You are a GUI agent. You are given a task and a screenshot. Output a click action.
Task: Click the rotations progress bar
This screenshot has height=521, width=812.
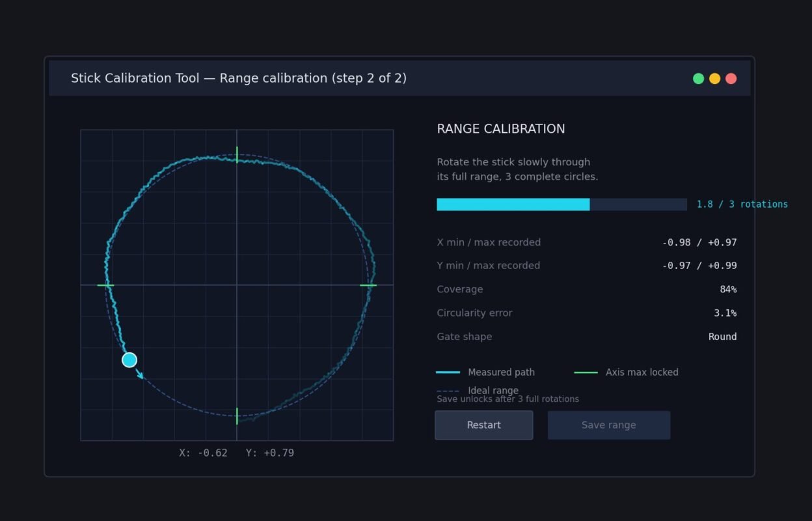562,204
